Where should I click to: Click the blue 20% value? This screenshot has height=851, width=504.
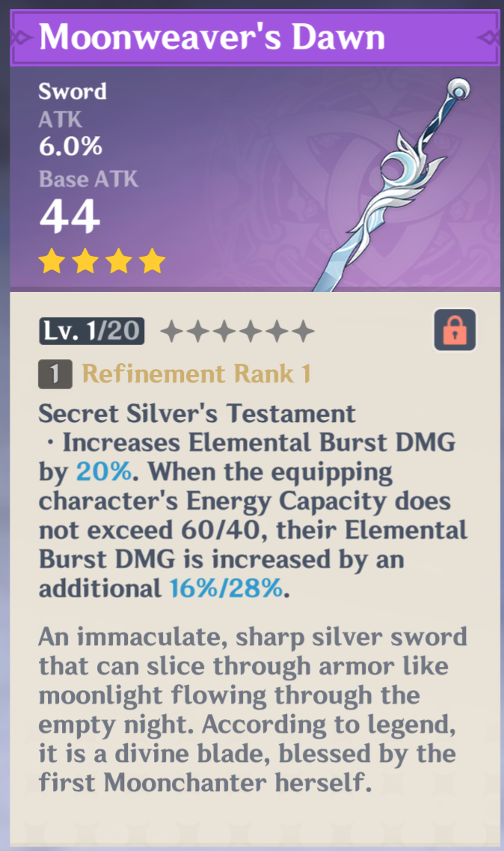coord(104,472)
